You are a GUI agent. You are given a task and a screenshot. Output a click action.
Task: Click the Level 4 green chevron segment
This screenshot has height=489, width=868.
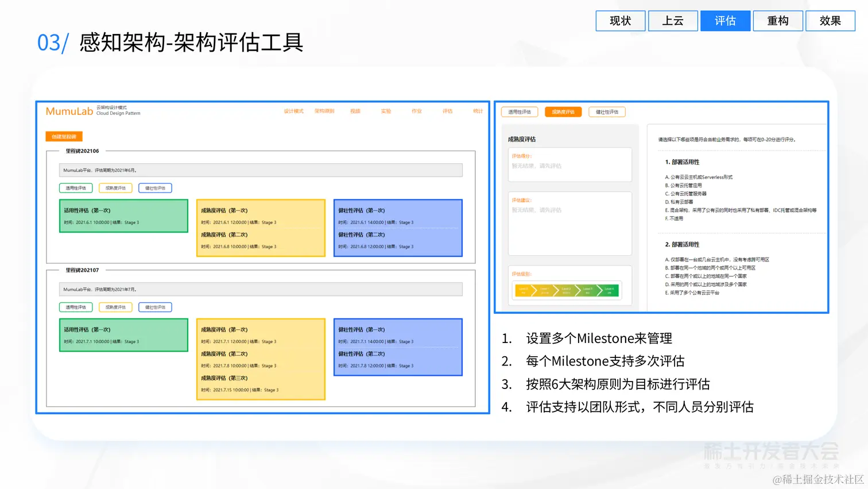coord(609,290)
